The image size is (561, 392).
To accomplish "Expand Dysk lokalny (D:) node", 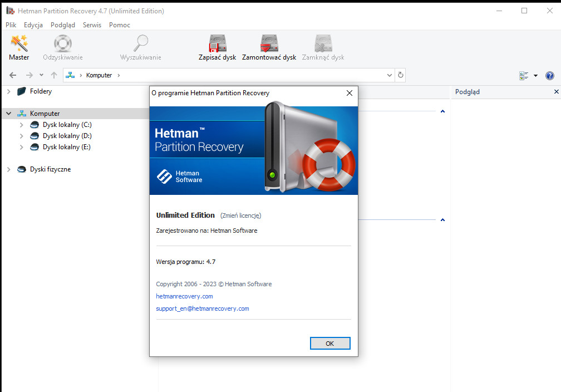I will [22, 136].
